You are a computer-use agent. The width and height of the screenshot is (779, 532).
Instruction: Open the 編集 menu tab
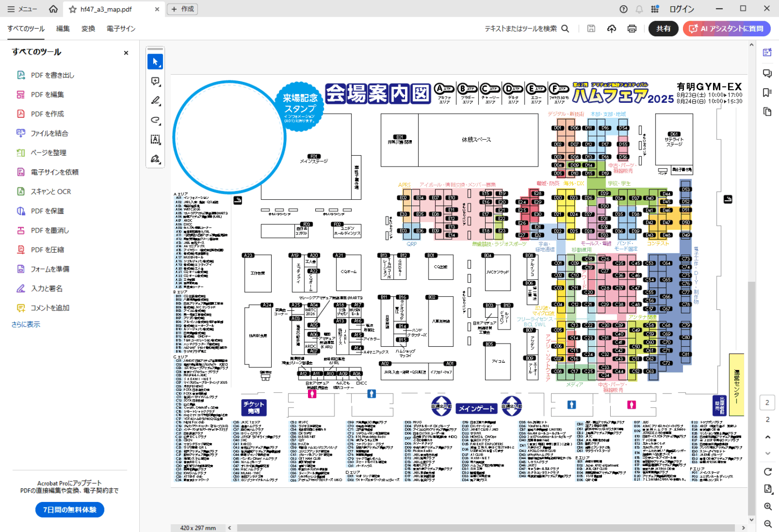click(x=63, y=29)
